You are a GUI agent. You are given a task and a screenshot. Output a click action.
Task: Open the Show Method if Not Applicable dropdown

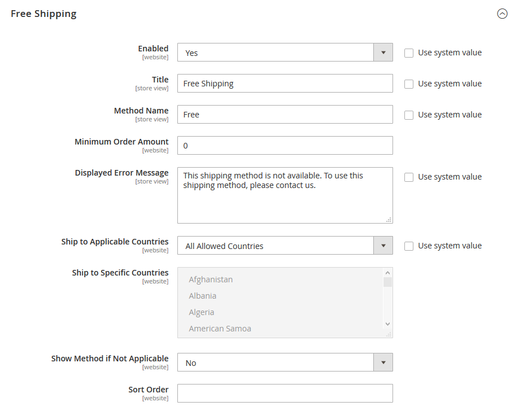(x=383, y=362)
